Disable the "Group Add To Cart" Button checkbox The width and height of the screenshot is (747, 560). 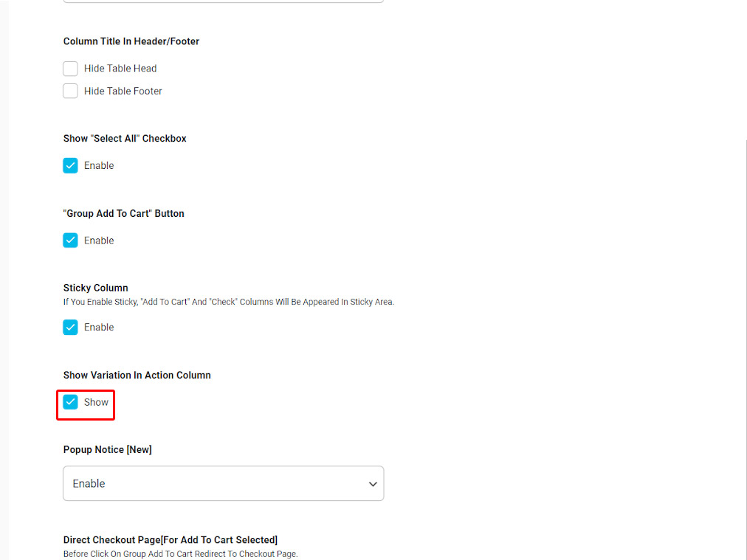click(x=70, y=241)
